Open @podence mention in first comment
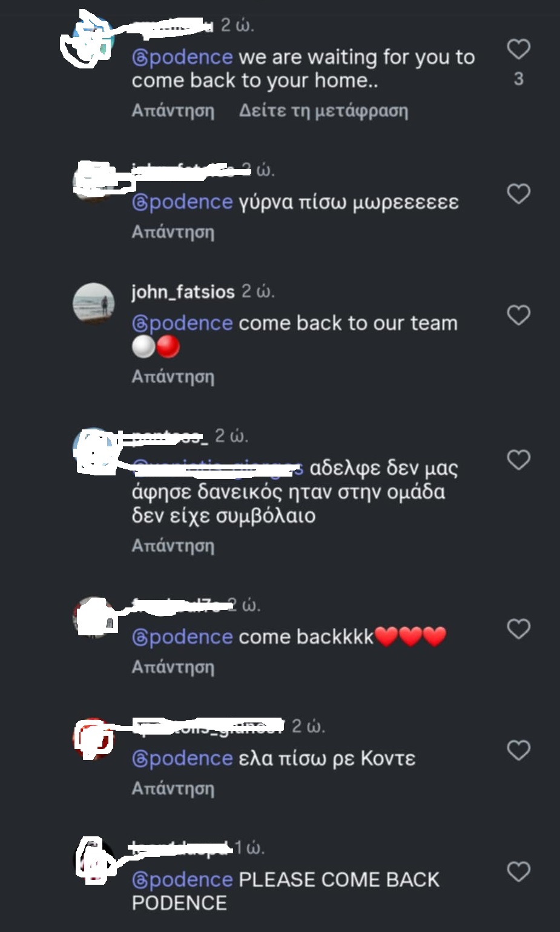The width and height of the screenshot is (560, 932). [x=182, y=57]
